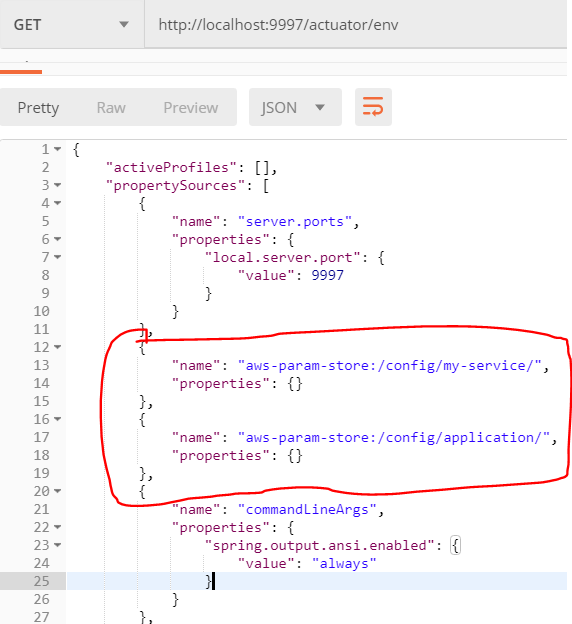The image size is (572, 624).
Task: Click the request URL field
Action: 356,25
